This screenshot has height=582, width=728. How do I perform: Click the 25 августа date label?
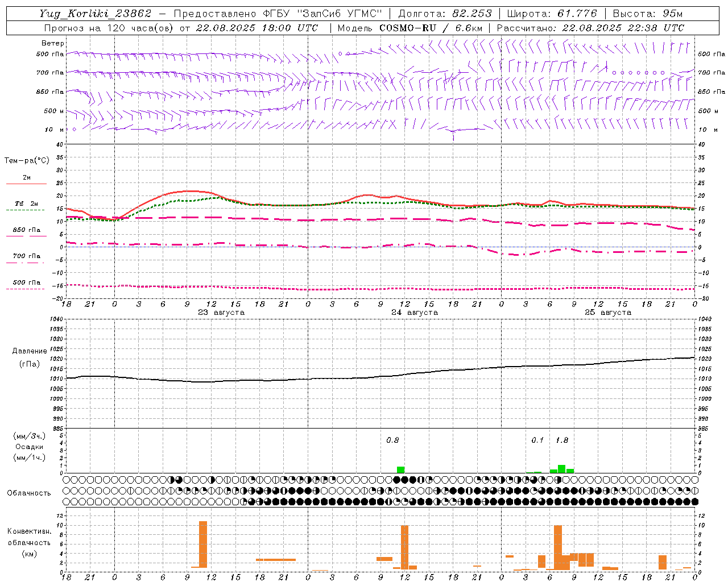(x=608, y=313)
